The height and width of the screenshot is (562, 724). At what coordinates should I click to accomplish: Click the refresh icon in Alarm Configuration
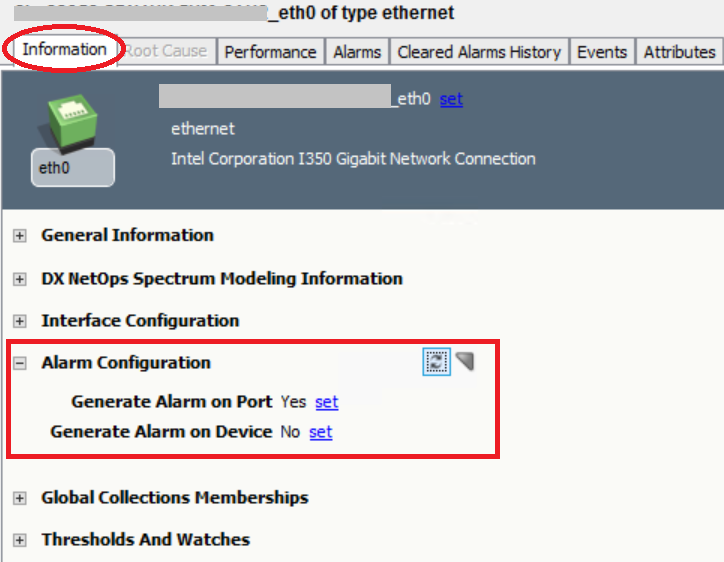click(436, 362)
